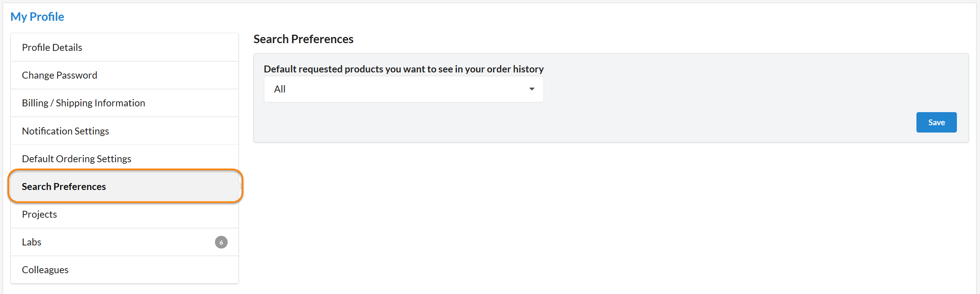Click the Search Preferences panel heading
The image size is (980, 294).
303,39
